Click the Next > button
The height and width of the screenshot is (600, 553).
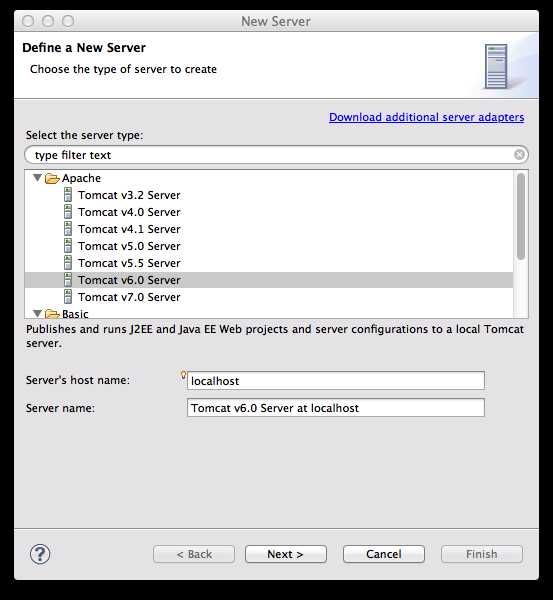(285, 554)
